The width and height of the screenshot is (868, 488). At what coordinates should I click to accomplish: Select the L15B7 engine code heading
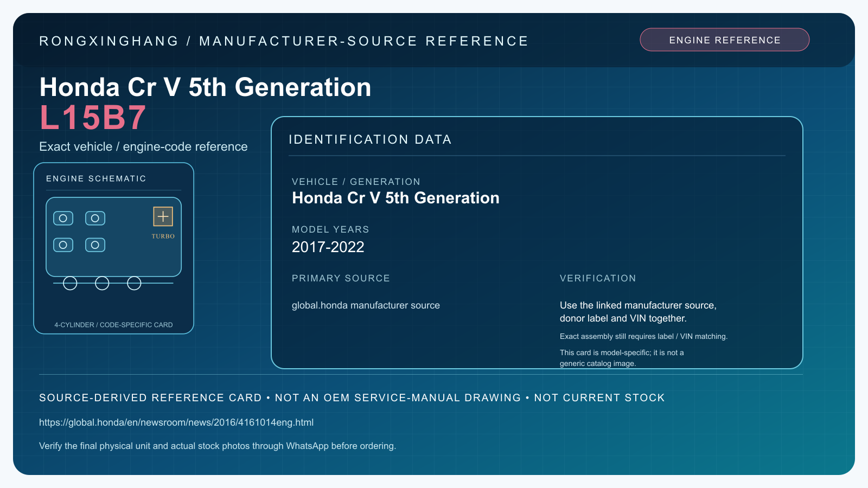[x=93, y=117]
